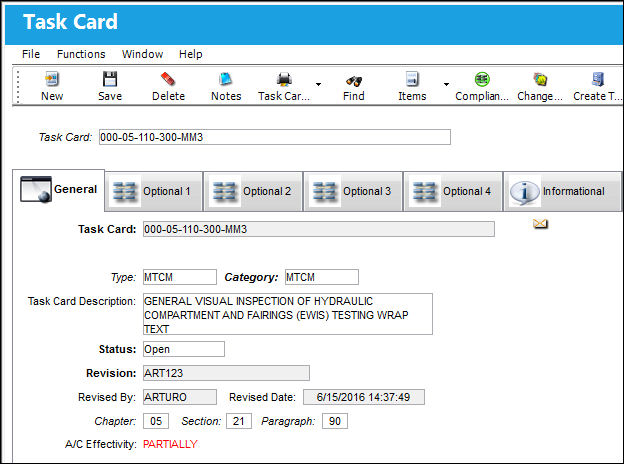Click the Revised Date field
Image resolution: width=624 pixels, height=464 pixels.
pyautogui.click(x=364, y=397)
